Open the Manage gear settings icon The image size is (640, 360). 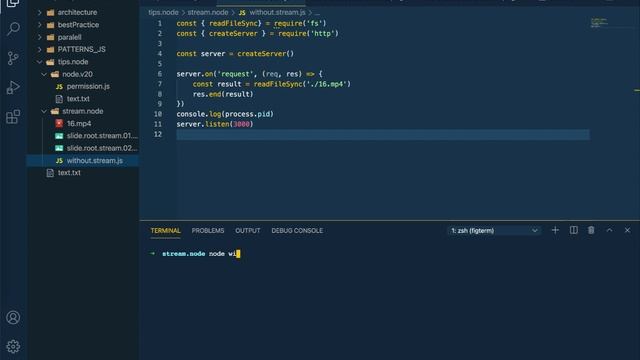click(13, 346)
